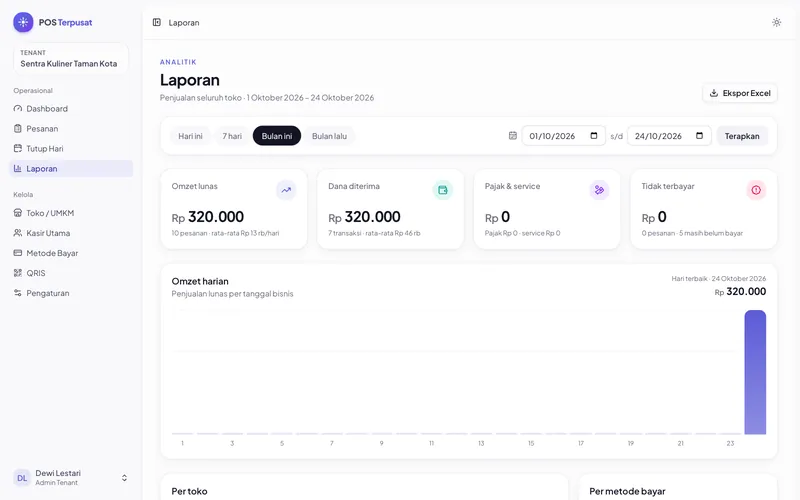
Task: Click the end date field 24/10/2026
Action: [x=669, y=136]
